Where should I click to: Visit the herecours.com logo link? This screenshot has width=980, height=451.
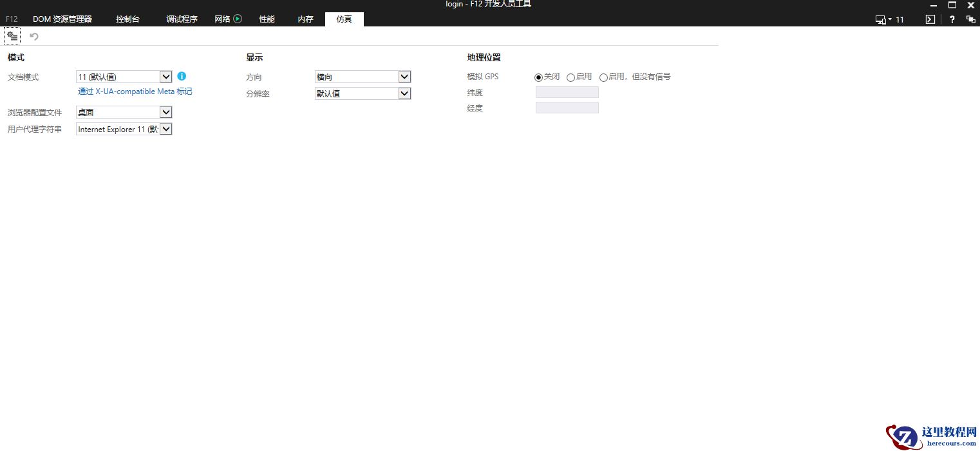click(930, 436)
